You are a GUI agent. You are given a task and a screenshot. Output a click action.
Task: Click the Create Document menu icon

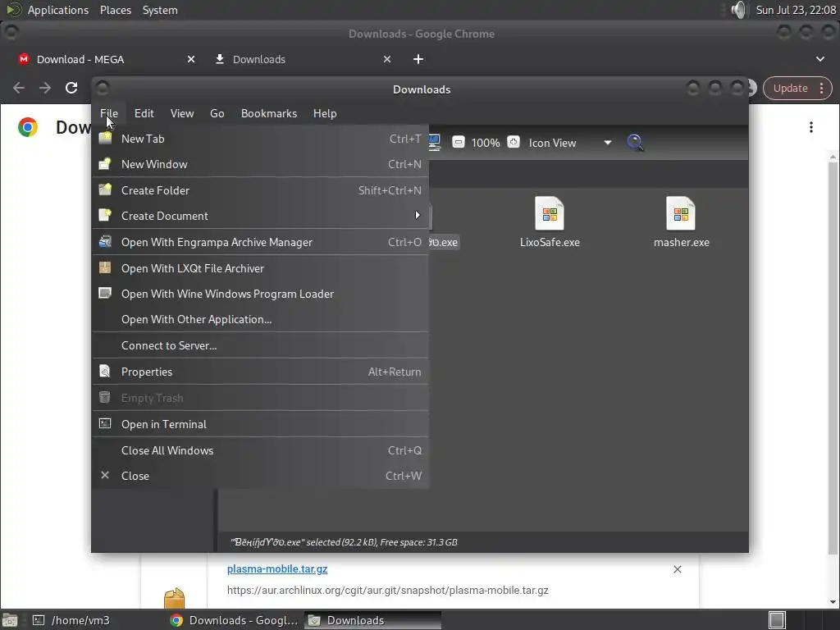point(105,216)
